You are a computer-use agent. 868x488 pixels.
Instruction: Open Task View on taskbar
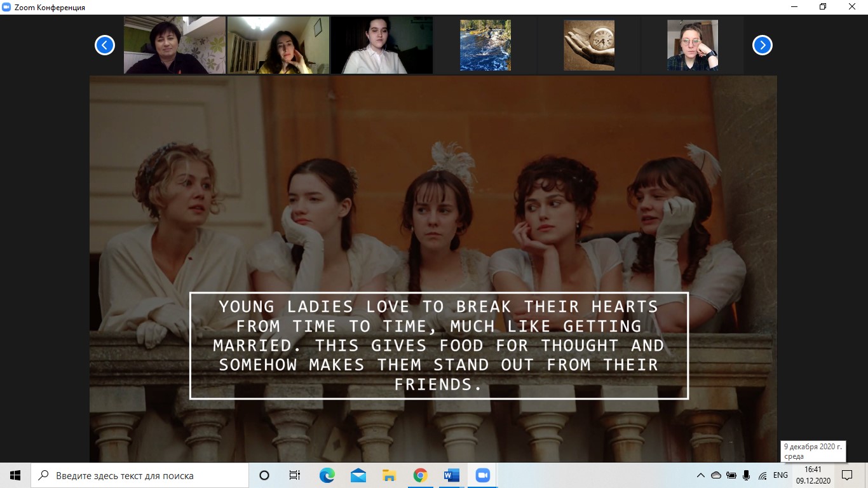(295, 475)
